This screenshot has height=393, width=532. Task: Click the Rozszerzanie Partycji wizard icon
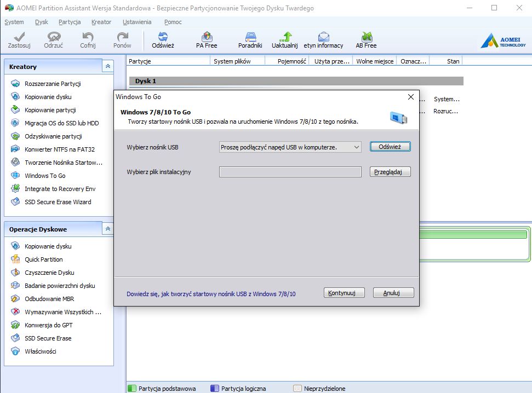click(x=15, y=83)
